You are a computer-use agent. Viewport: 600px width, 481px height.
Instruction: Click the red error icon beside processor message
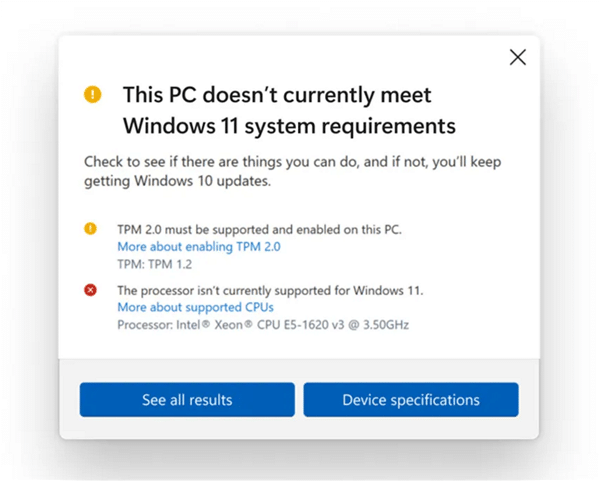tap(91, 290)
